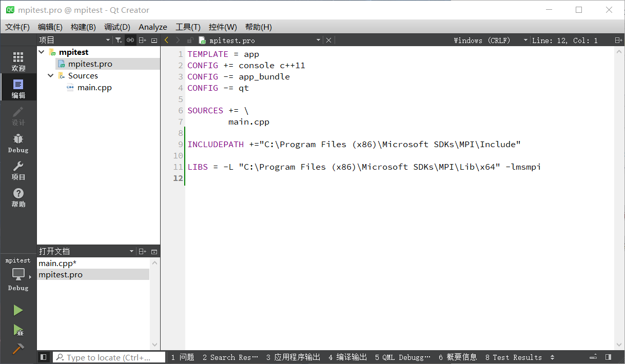Collapse the Sources folder in project tree
The height and width of the screenshot is (364, 625).
click(50, 75)
